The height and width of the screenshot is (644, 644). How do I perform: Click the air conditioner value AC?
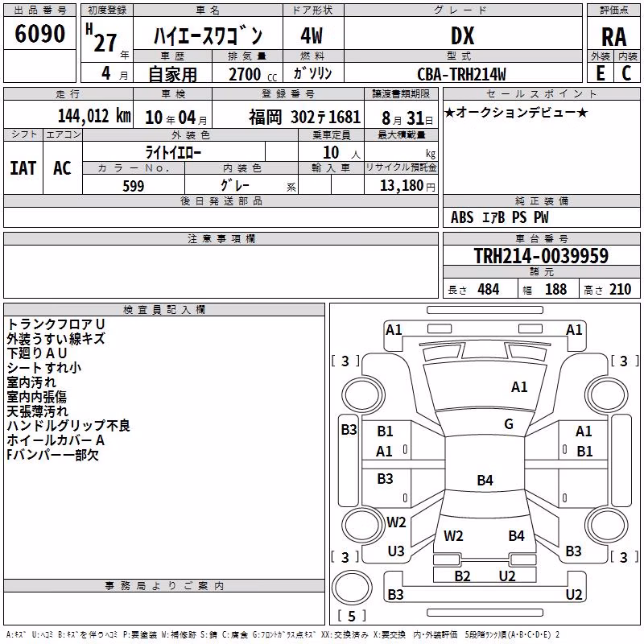63,168
